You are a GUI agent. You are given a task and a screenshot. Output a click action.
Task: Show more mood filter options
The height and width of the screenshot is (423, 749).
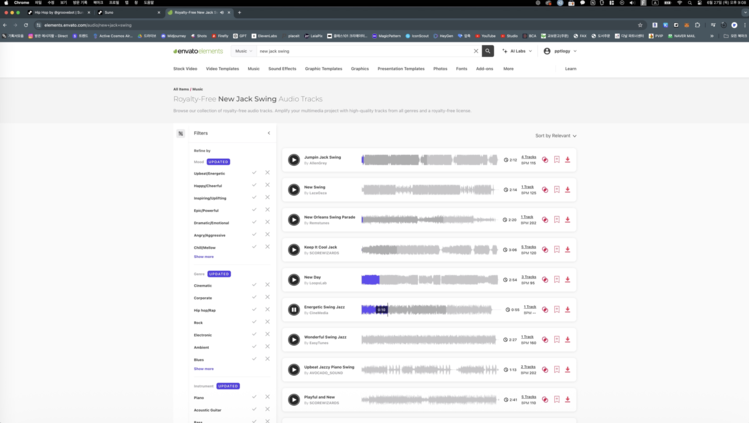(x=203, y=257)
